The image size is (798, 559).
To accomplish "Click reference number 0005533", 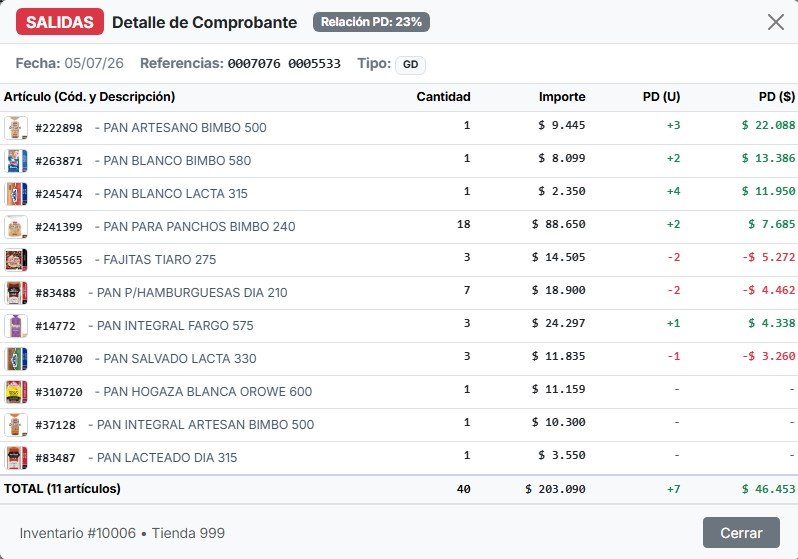I will click(315, 64).
